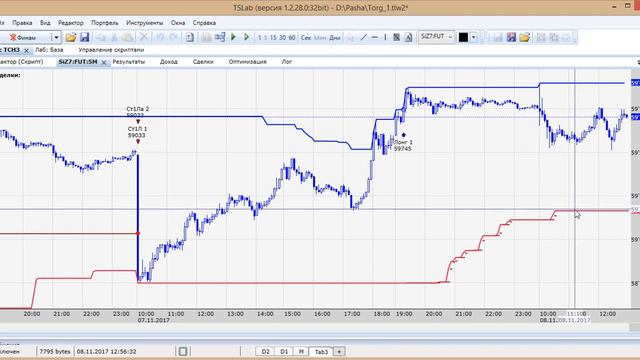The image size is (640, 360).
Task: Open the Доход tab
Action: tap(169, 62)
